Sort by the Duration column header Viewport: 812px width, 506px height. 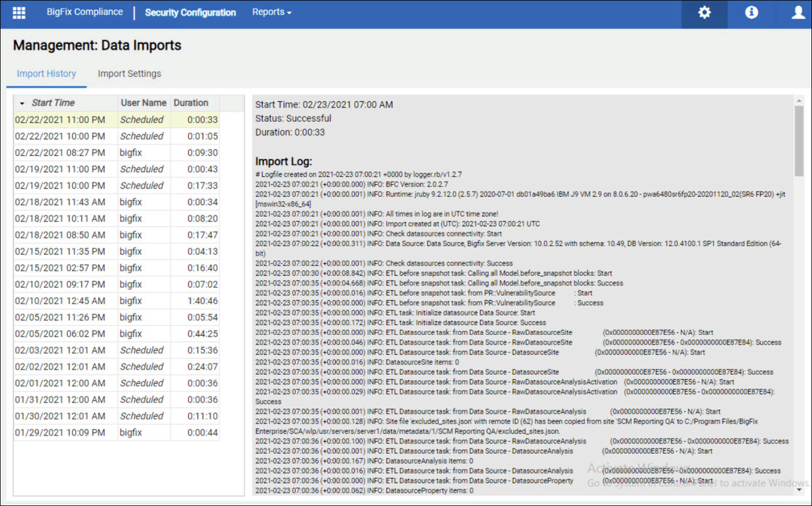coord(190,103)
